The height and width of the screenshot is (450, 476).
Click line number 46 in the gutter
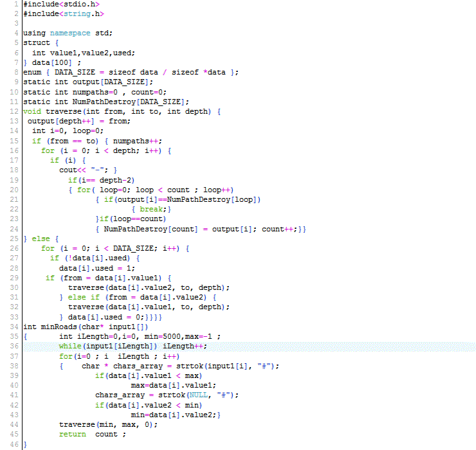[13, 444]
